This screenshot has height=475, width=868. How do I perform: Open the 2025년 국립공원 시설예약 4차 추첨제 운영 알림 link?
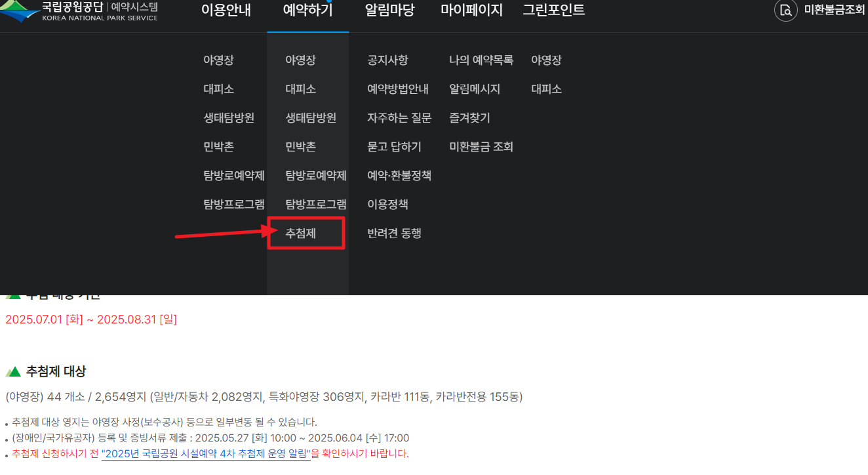pyautogui.click(x=206, y=454)
